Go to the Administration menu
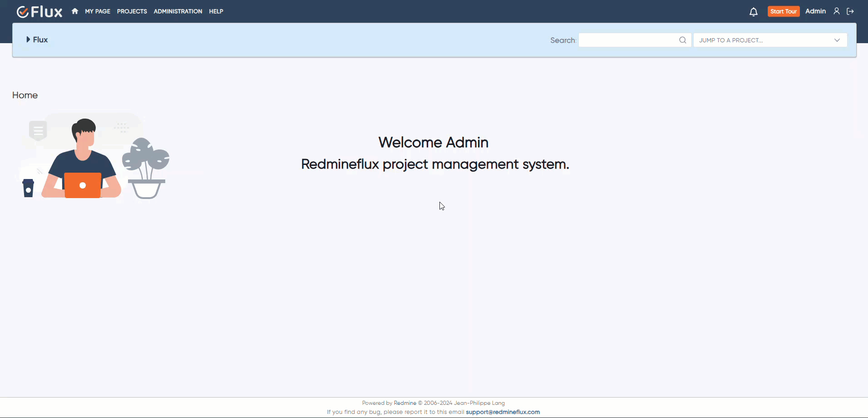 [x=178, y=11]
